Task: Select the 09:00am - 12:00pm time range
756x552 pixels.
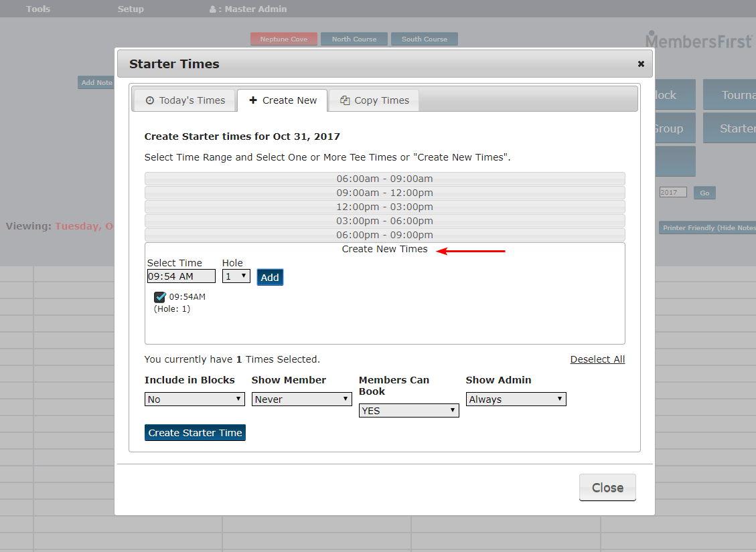Action: click(x=384, y=193)
